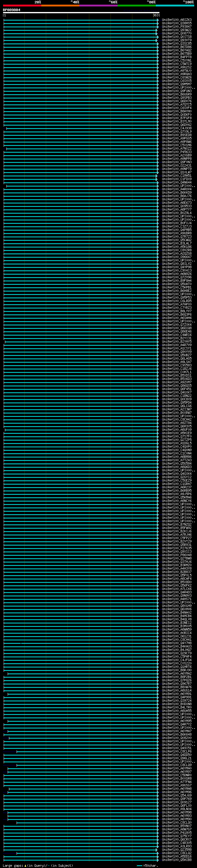This screenshot has height=868, width=197.
Task: Select the green ~80% identity legend segment
Action: [x=137, y=6]
